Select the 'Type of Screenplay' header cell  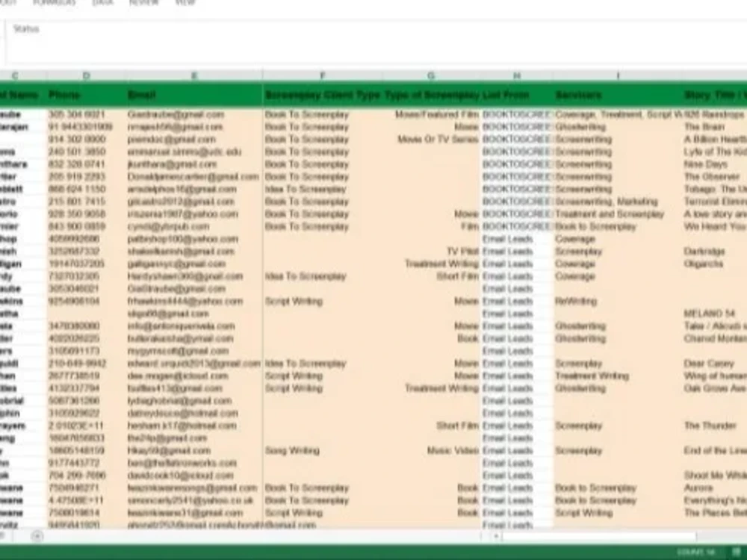432,95
